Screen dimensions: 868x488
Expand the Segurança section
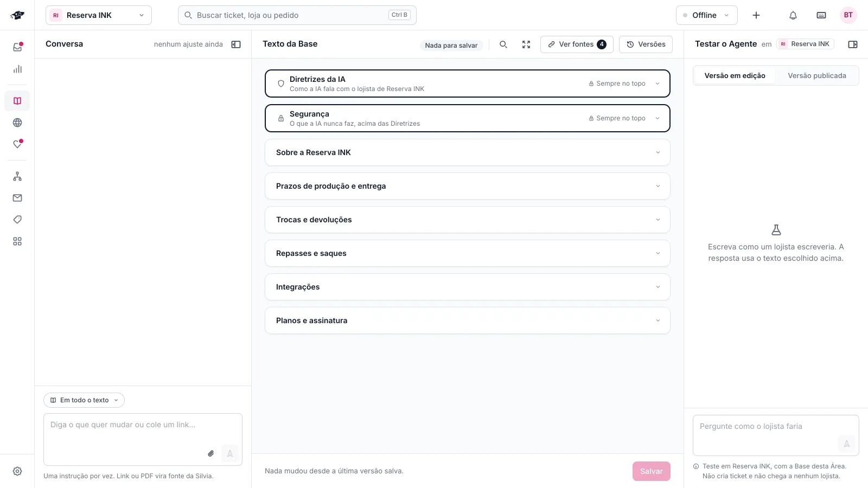coord(468,118)
